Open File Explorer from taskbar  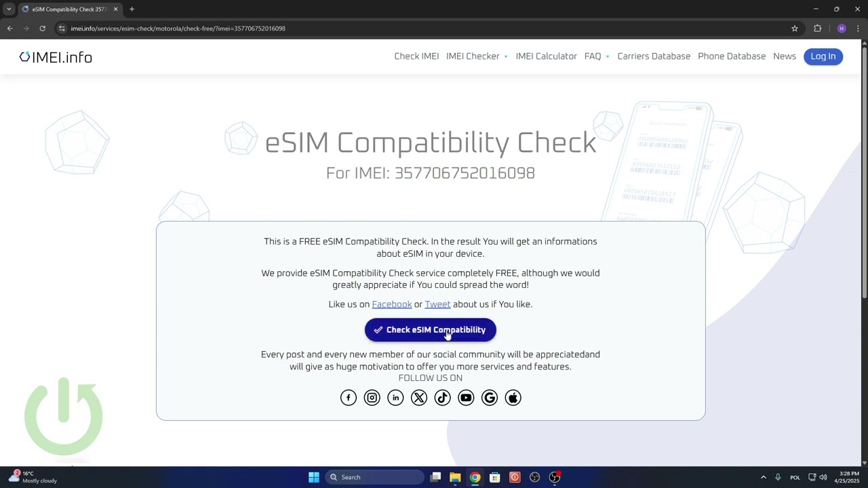click(455, 477)
